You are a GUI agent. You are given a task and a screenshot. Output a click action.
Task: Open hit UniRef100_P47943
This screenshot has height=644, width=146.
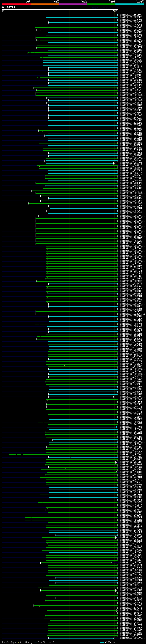pyautogui.click(x=131, y=25)
